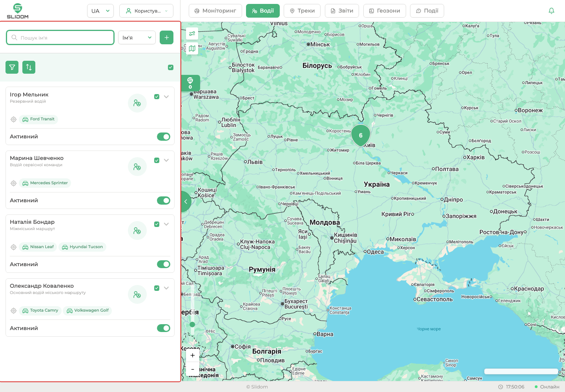Open the notifications bell
This screenshot has height=392, width=565.
pos(551,11)
